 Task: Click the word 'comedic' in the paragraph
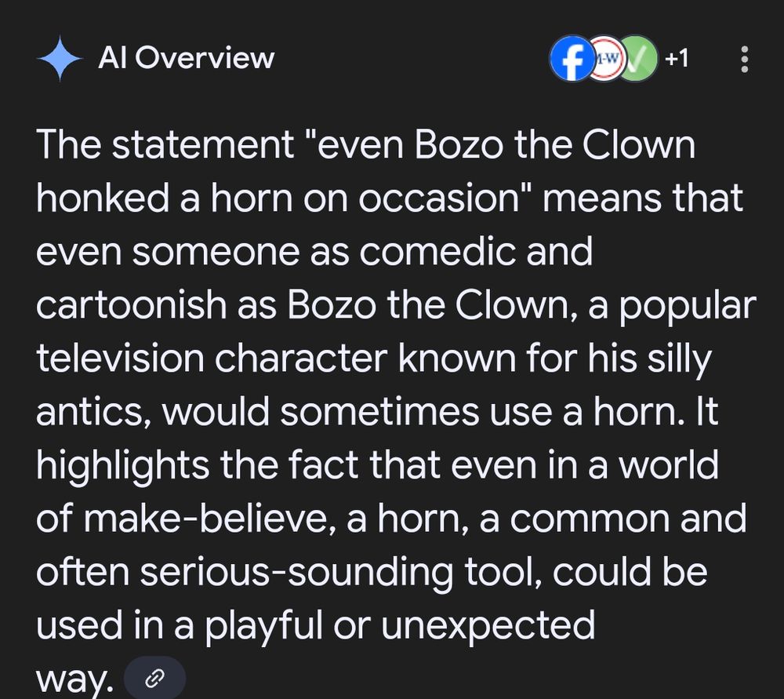coord(437,252)
